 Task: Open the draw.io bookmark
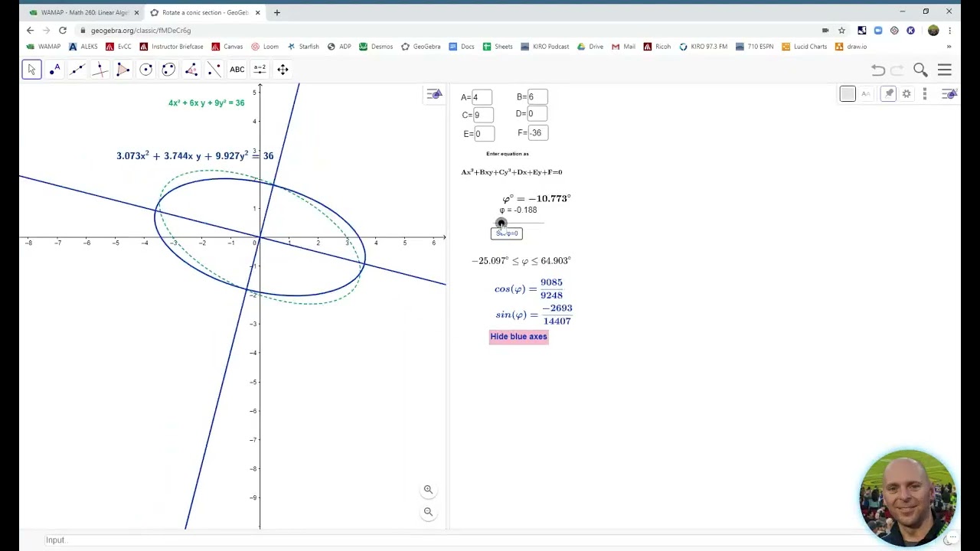pos(851,47)
